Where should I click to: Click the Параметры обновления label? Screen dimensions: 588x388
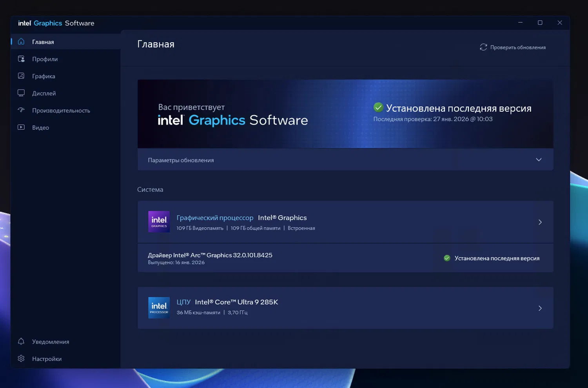(x=181, y=160)
